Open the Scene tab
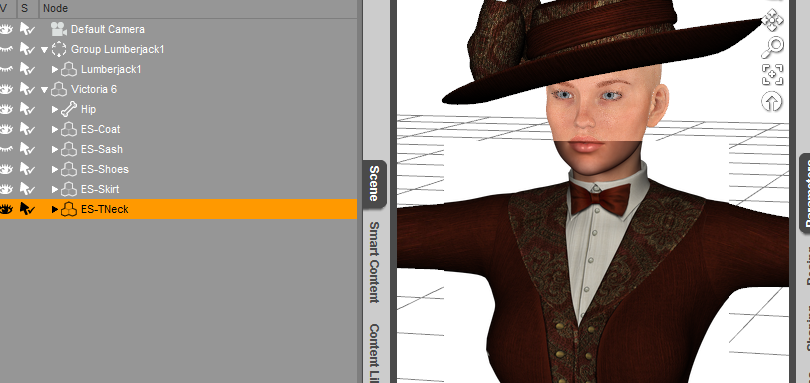 pos(374,183)
